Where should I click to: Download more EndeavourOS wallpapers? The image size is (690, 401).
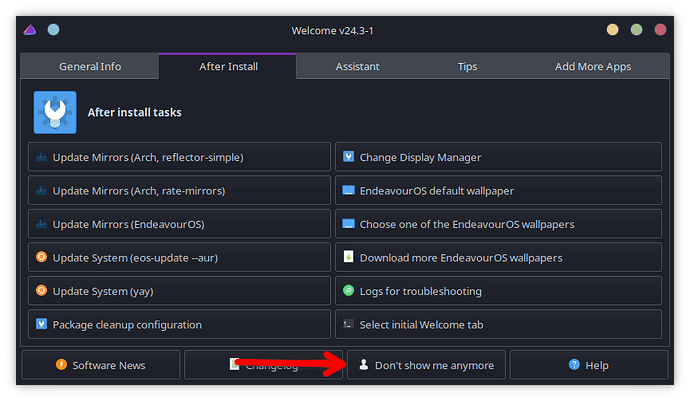point(498,257)
